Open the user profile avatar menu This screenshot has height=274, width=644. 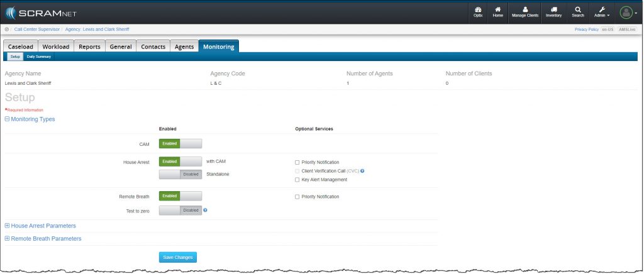pos(628,12)
